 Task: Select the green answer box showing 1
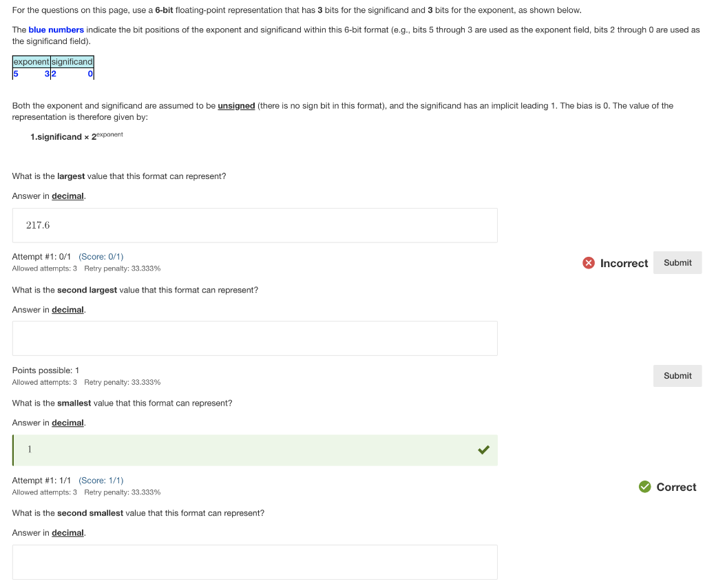[x=255, y=449]
